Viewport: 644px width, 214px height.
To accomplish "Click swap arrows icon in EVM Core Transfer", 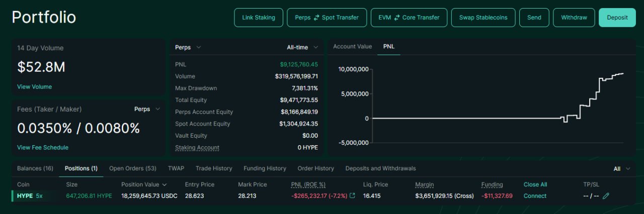I will point(397,18).
